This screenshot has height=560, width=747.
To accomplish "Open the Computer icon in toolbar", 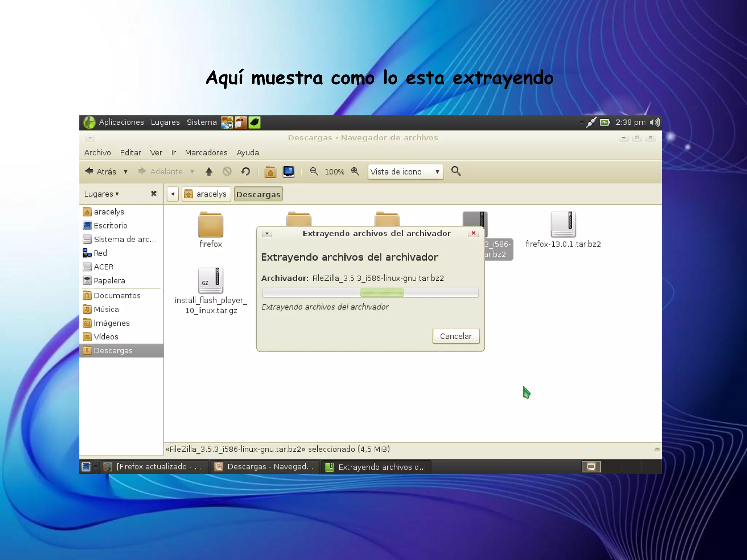I will [289, 171].
